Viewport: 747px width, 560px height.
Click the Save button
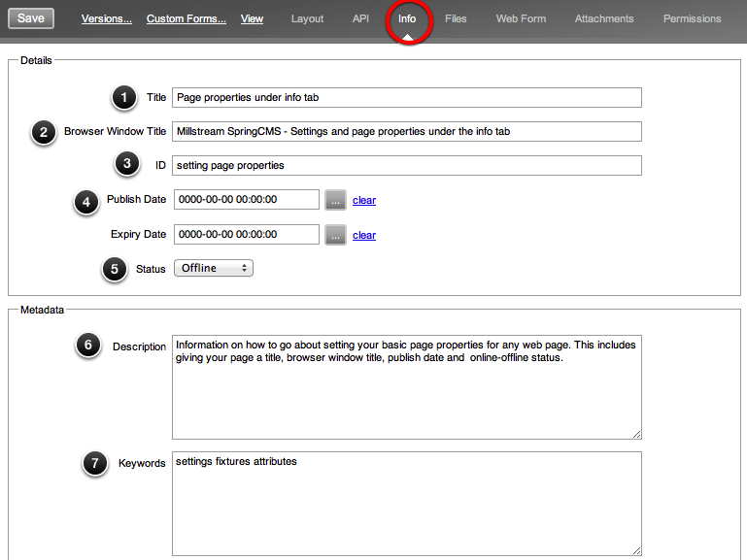(x=31, y=18)
